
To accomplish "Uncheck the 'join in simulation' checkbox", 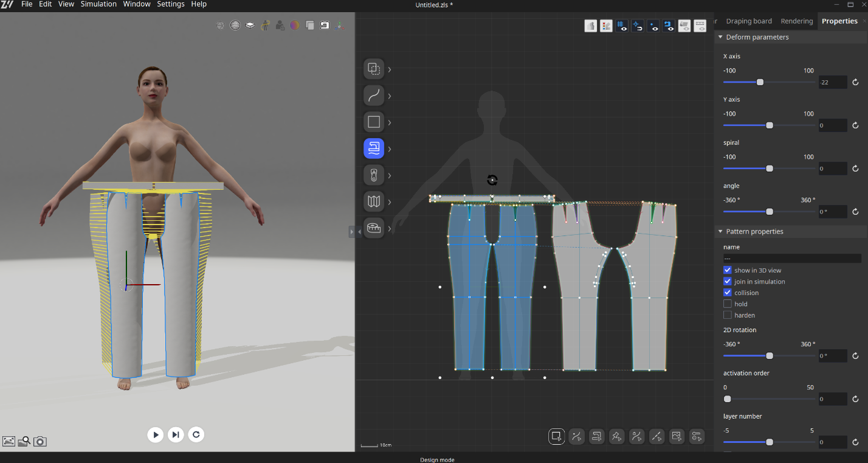I will coord(727,282).
